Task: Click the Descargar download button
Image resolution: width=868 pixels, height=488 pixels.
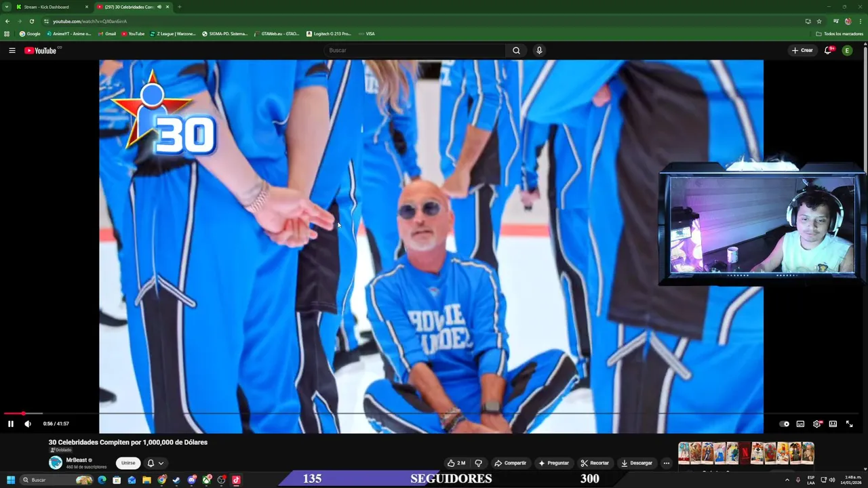Action: (x=636, y=463)
